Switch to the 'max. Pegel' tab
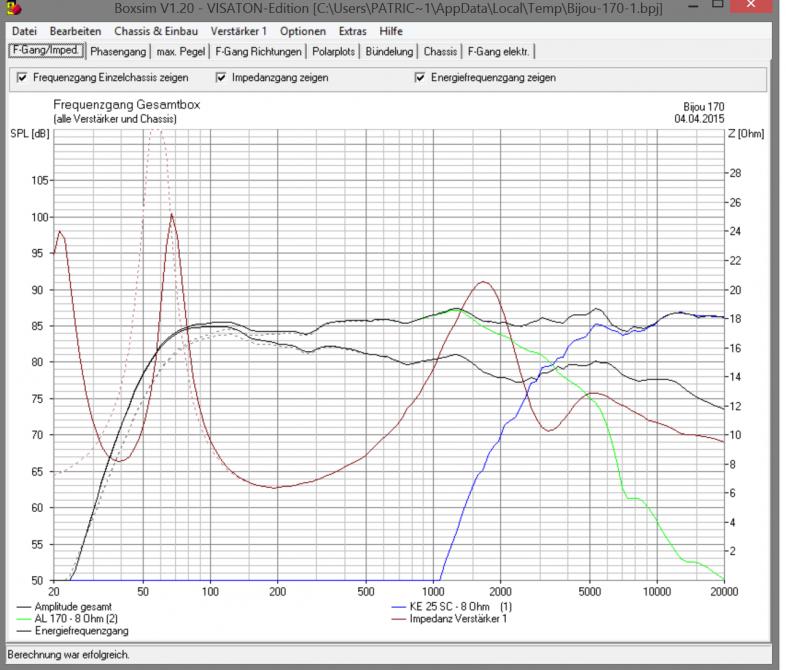 (181, 50)
